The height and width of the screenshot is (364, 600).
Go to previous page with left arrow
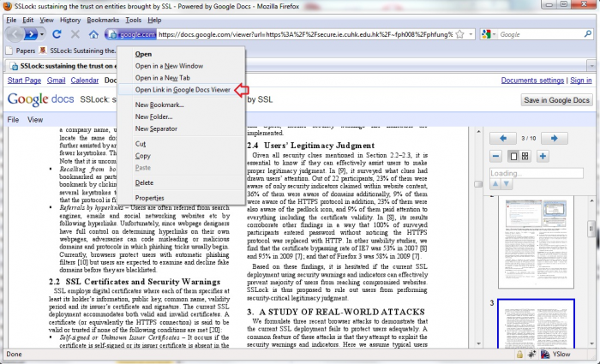pos(503,139)
